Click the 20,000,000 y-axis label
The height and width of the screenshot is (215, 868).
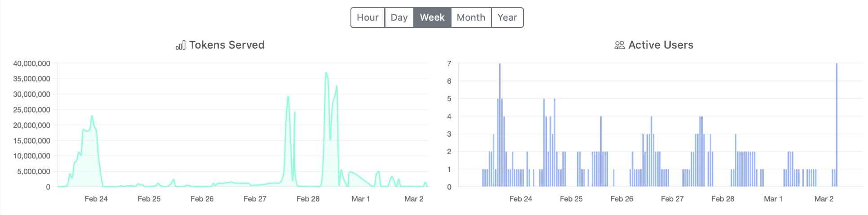[x=31, y=125]
